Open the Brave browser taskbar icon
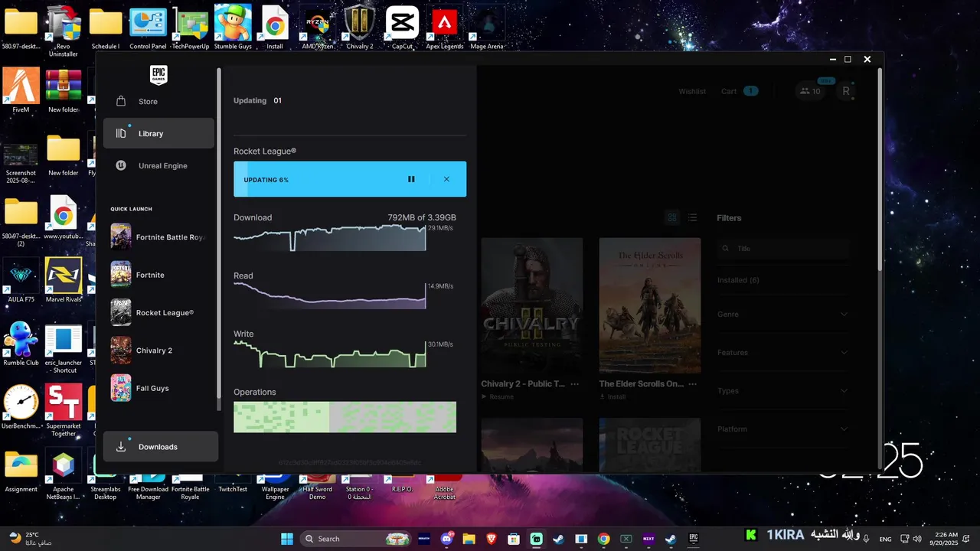 492,539
